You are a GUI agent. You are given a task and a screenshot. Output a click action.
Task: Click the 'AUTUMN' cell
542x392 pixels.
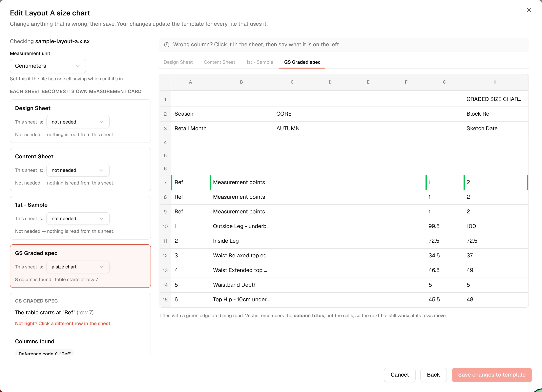pyautogui.click(x=292, y=128)
